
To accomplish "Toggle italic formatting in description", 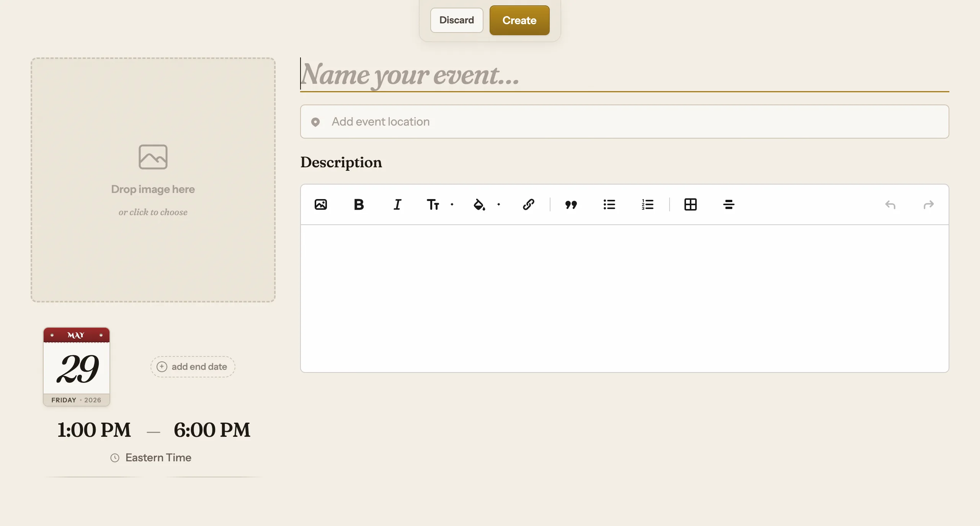I will (397, 204).
